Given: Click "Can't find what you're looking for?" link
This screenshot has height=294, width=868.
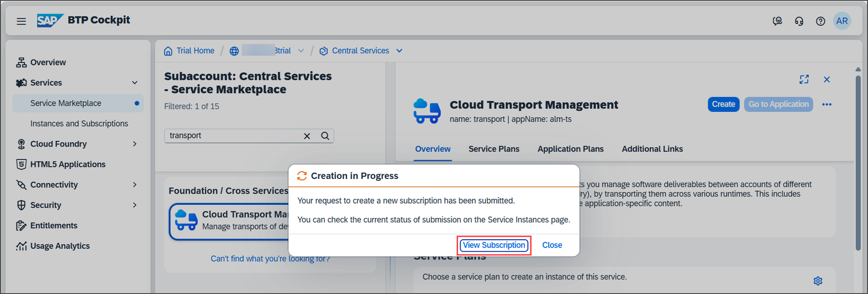Looking at the screenshot, I should [270, 258].
